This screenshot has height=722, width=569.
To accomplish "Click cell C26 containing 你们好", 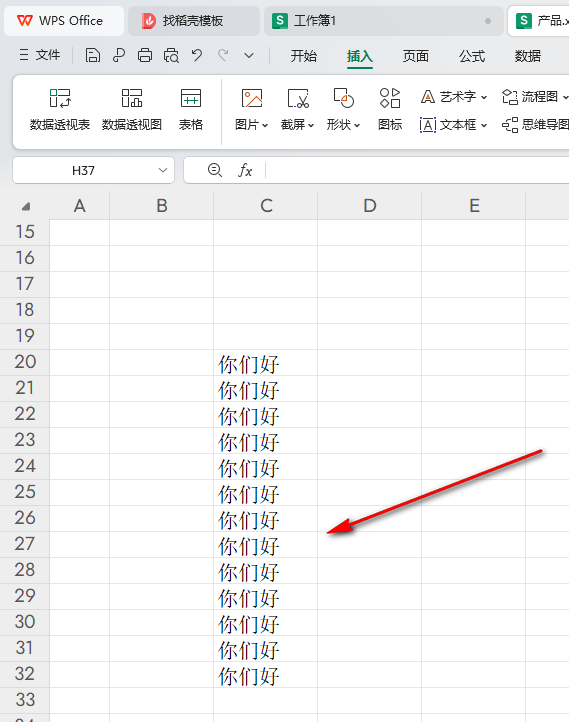I will (266, 519).
